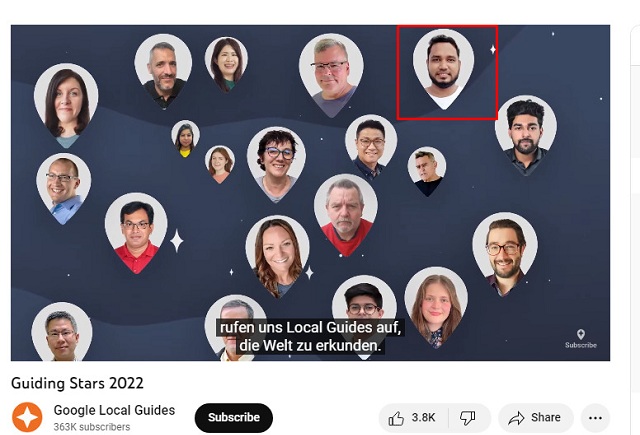Click the Share label text
Image resolution: width=640 pixels, height=435 pixels.
coord(545,417)
